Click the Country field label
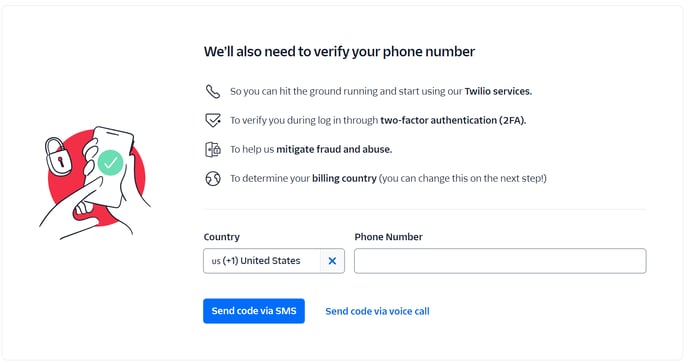Screen dimensions: 688x363 pyautogui.click(x=222, y=237)
